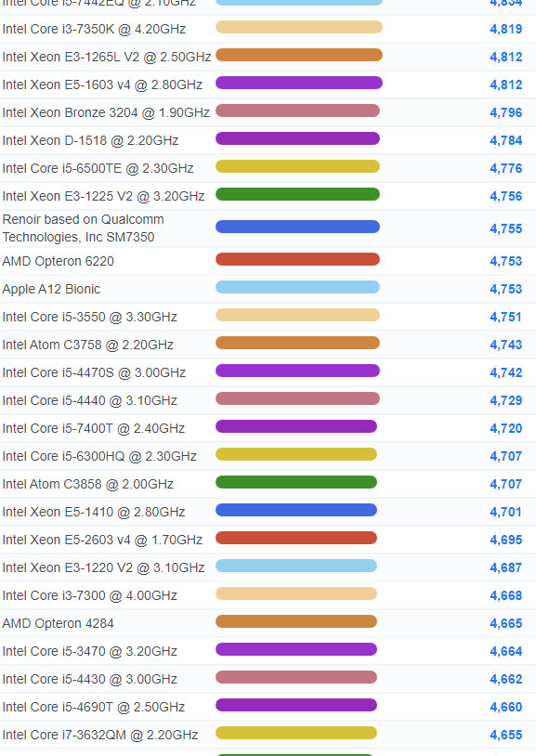
Task: Click the orange bar for Xeon E3-1265L V2
Action: point(299,55)
